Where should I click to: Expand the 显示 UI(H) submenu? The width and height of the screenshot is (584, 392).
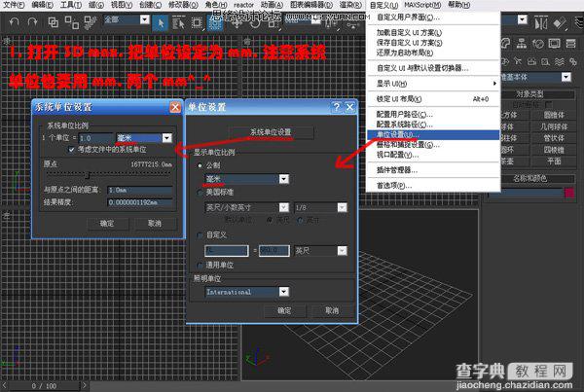pos(433,84)
